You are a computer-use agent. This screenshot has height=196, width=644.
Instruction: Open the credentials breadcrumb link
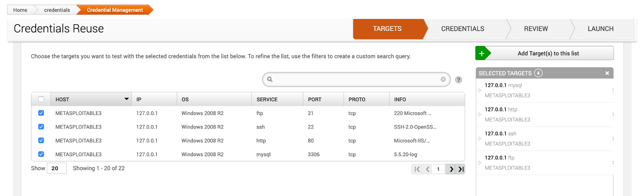[57, 10]
